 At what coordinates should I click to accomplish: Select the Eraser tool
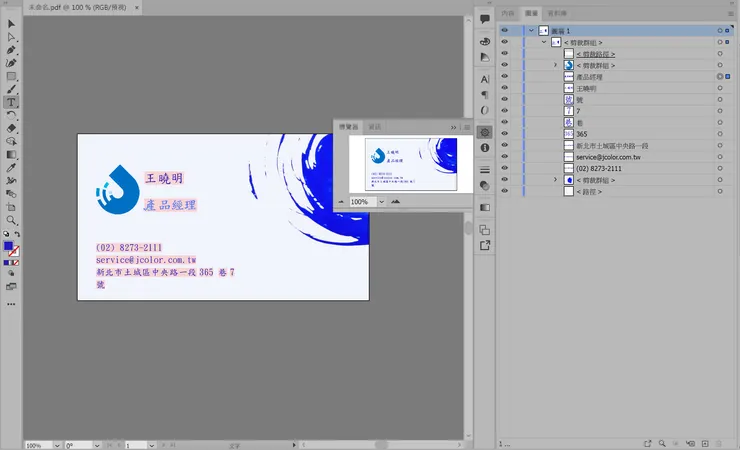point(11,128)
